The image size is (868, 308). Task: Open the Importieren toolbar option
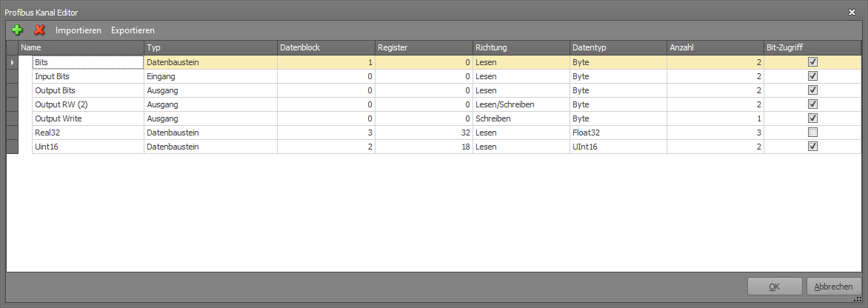click(78, 30)
